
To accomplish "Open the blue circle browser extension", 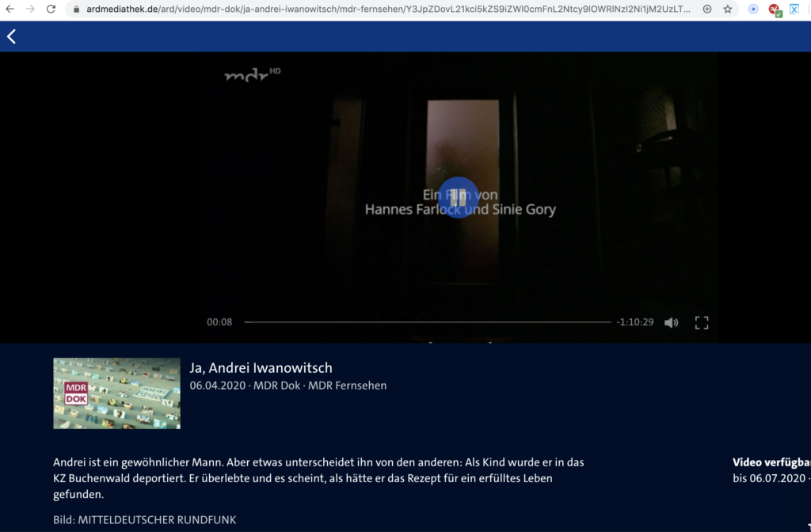I will pyautogui.click(x=753, y=9).
